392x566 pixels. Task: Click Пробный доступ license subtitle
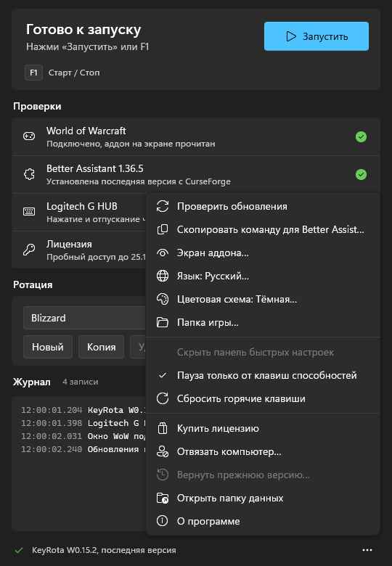[x=96, y=257]
